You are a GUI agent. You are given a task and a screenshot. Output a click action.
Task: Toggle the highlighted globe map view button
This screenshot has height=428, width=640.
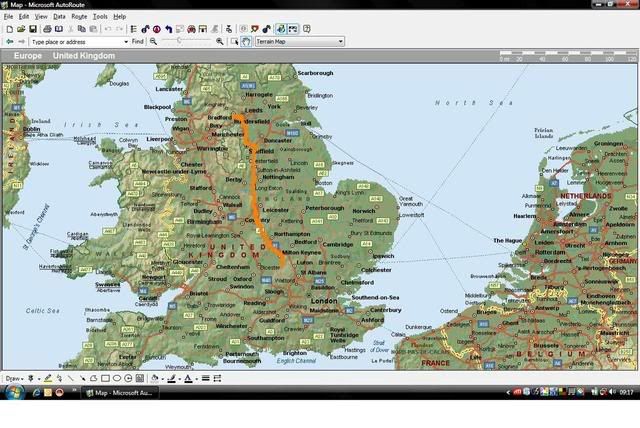[281, 29]
